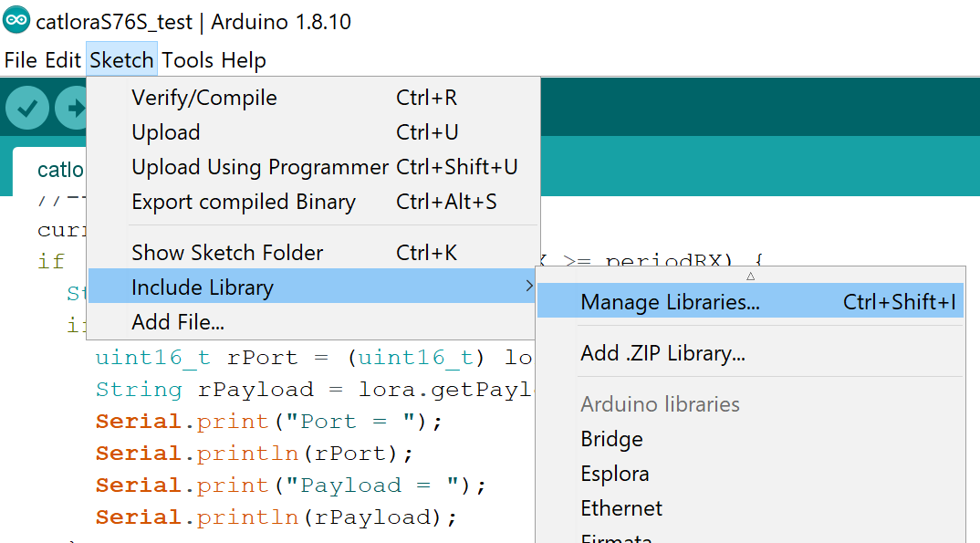The width and height of the screenshot is (980, 543).
Task: Choose Upload from the Sketch menu
Action: (x=312, y=132)
